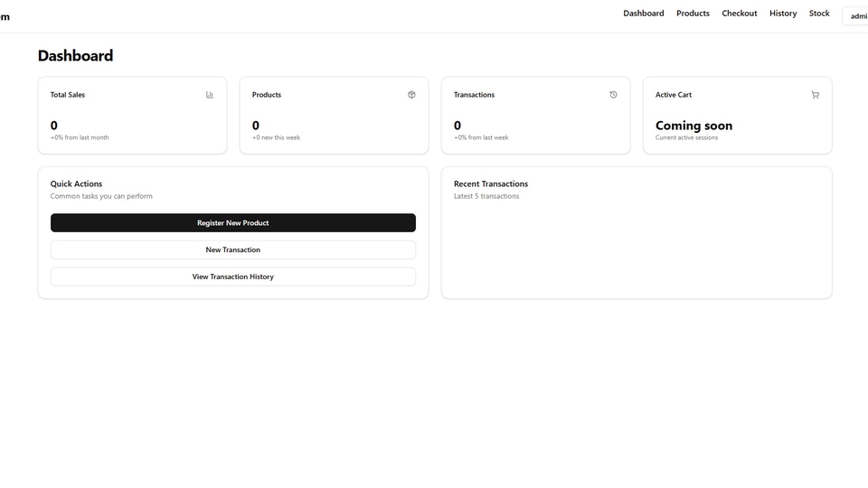The image size is (868, 488).
Task: Open the Stock navigation link
Action: coord(819,14)
